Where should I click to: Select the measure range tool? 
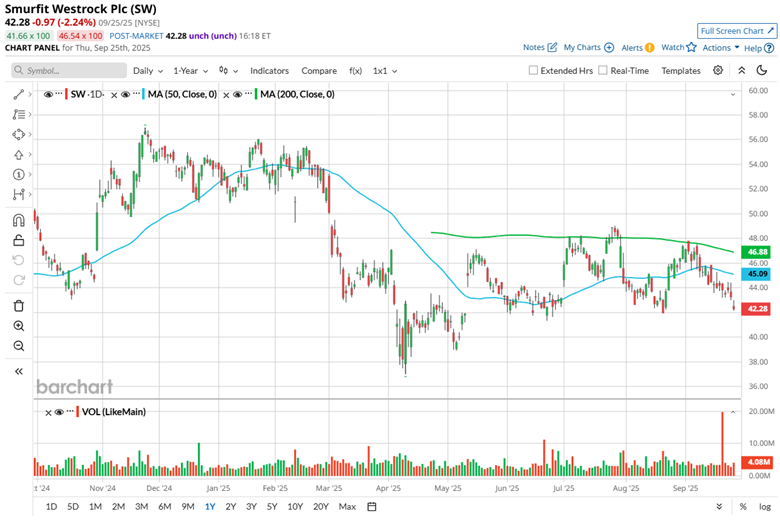(x=18, y=194)
